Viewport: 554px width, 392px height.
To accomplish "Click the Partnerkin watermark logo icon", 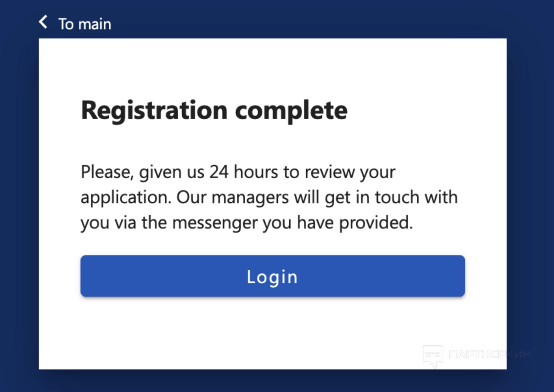I will click(x=432, y=356).
